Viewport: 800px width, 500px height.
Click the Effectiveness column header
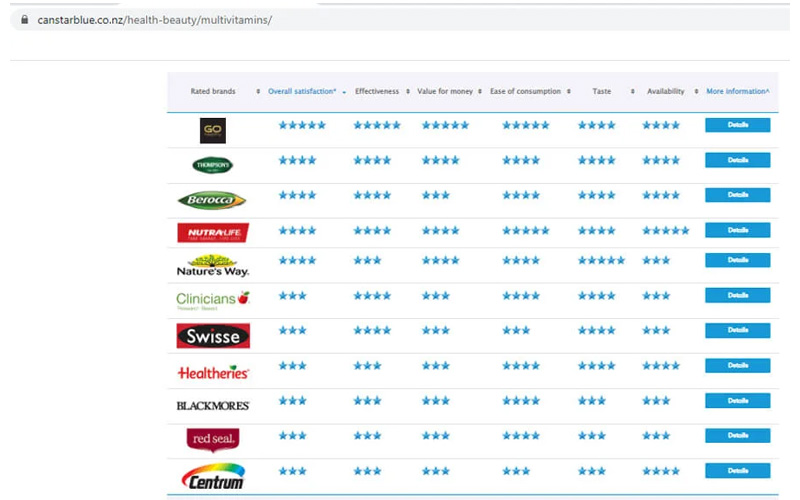tap(377, 91)
